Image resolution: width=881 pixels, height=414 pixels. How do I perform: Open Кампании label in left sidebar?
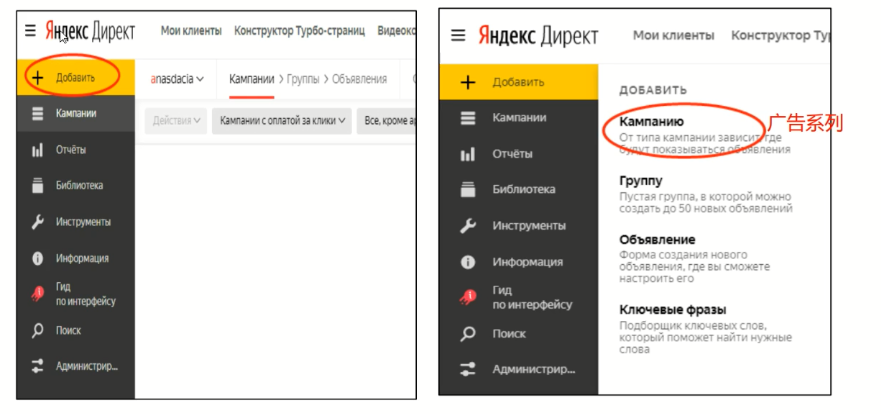76,113
